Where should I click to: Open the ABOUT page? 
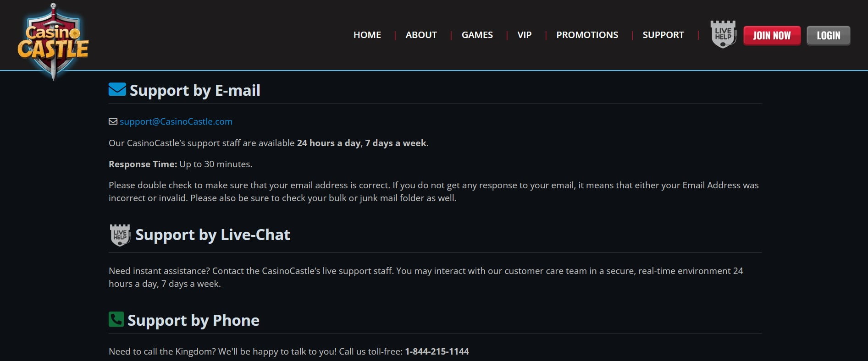pyautogui.click(x=421, y=35)
